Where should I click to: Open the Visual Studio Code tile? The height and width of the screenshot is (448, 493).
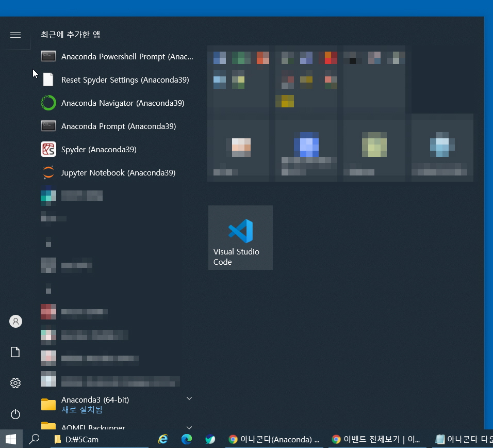(x=240, y=237)
